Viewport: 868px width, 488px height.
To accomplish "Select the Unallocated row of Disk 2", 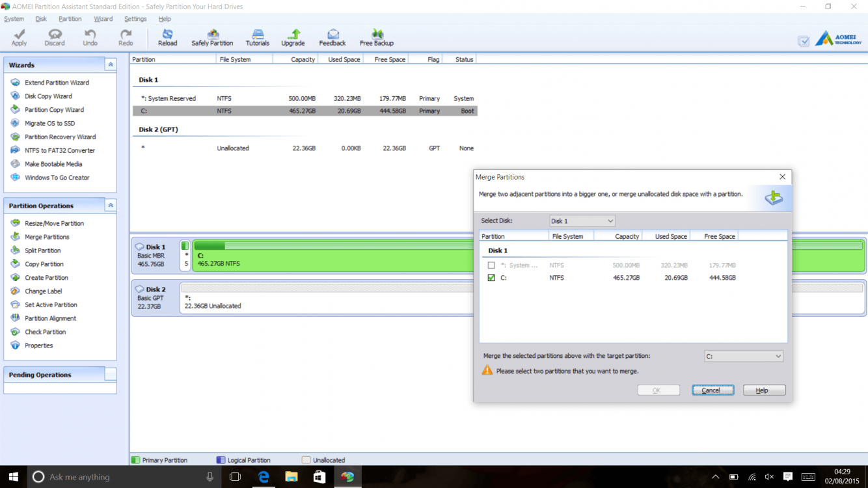I will 305,148.
